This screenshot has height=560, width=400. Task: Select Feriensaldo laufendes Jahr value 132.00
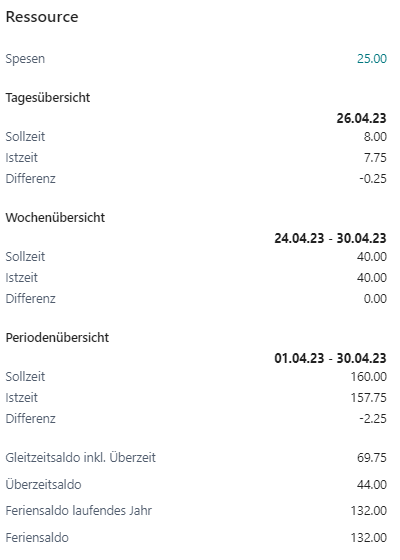click(x=369, y=511)
